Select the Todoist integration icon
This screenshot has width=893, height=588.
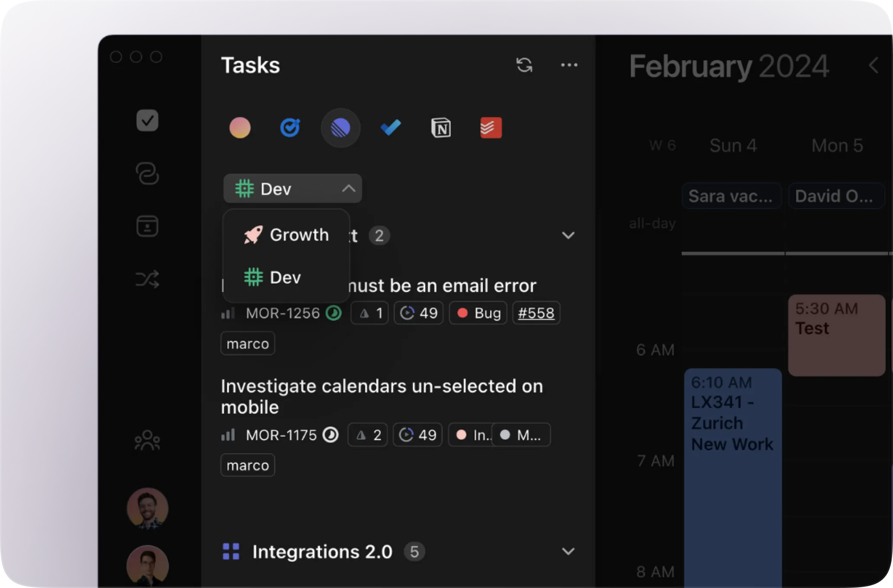491,128
